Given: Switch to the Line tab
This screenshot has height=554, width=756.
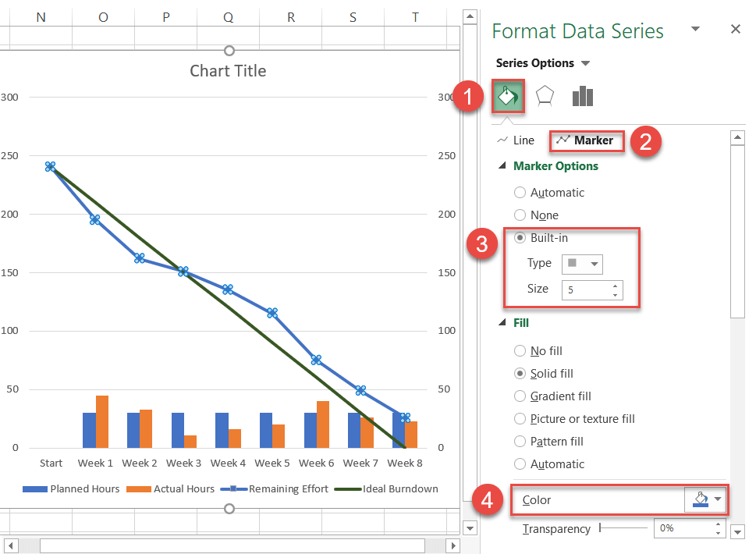Looking at the screenshot, I should [524, 140].
